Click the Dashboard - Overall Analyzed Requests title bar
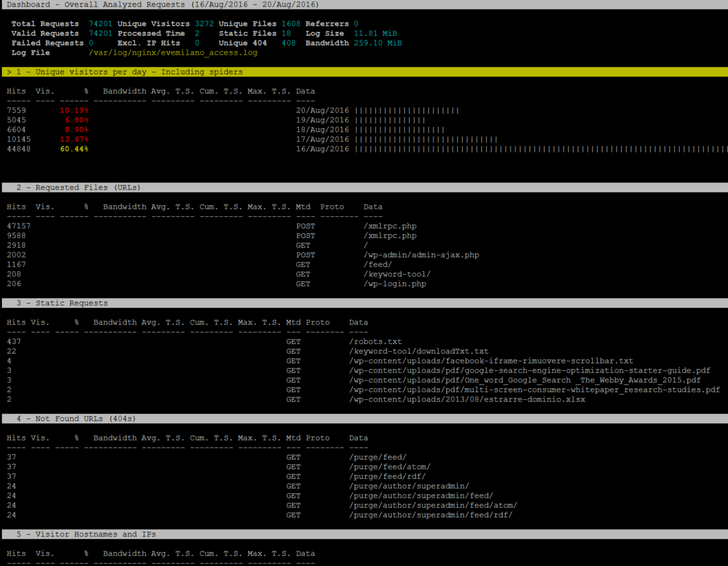This screenshot has height=566, width=728. (364, 5)
